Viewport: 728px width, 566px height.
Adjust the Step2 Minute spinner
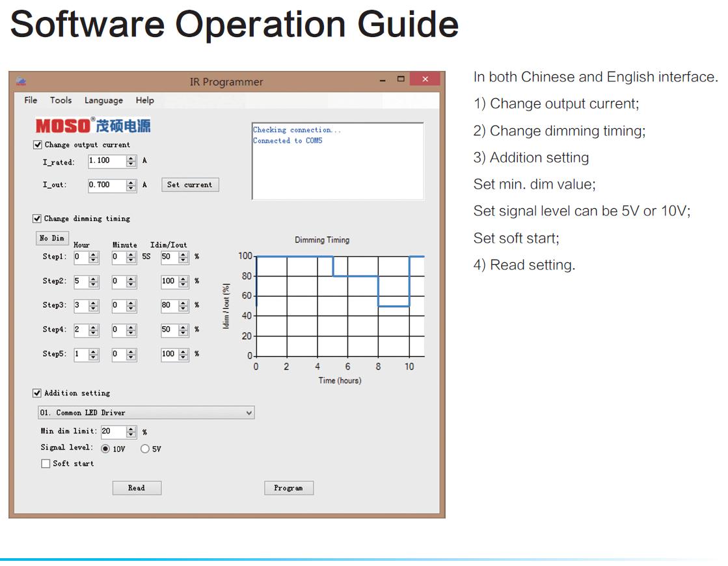[x=131, y=282]
